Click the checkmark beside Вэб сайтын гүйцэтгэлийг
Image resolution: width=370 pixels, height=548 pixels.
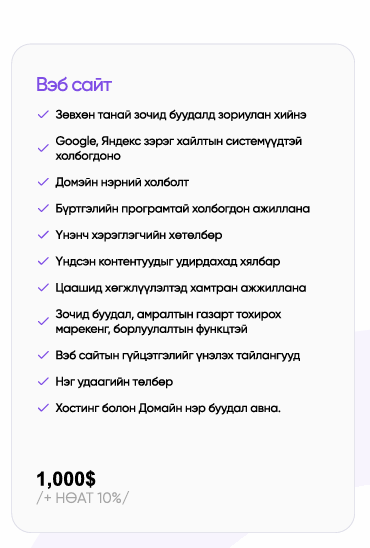[43, 355]
